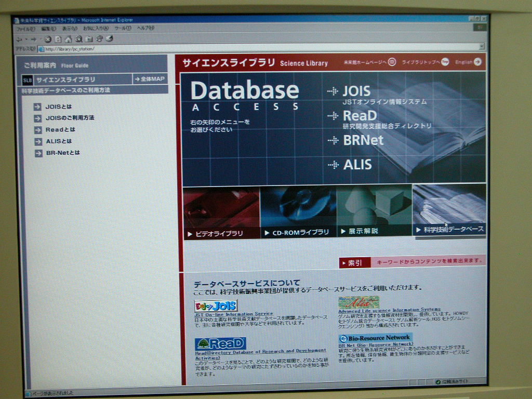This screenshot has width=532, height=399.
Task: Click the crosshair icon beside JOIS
Action: coord(332,91)
